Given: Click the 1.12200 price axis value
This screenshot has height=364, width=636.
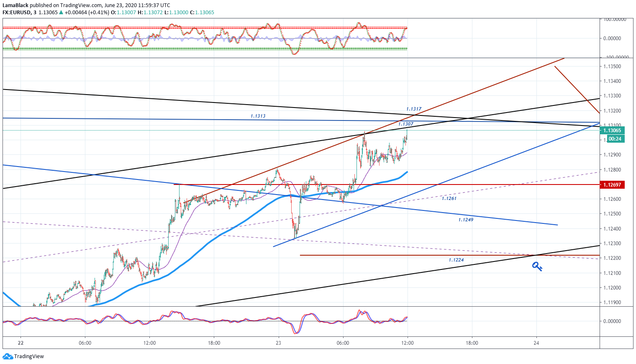Looking at the screenshot, I should [612, 258].
